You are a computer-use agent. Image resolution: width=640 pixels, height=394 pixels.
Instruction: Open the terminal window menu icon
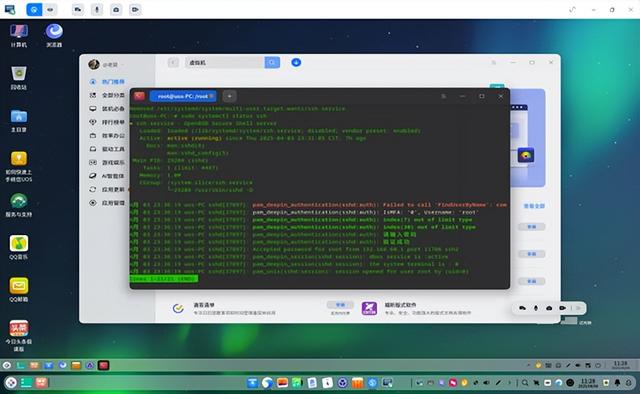point(444,96)
